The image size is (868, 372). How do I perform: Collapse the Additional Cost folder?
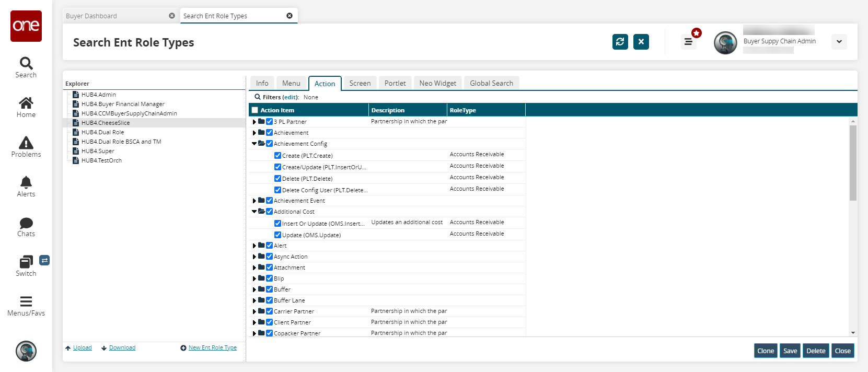[254, 212]
